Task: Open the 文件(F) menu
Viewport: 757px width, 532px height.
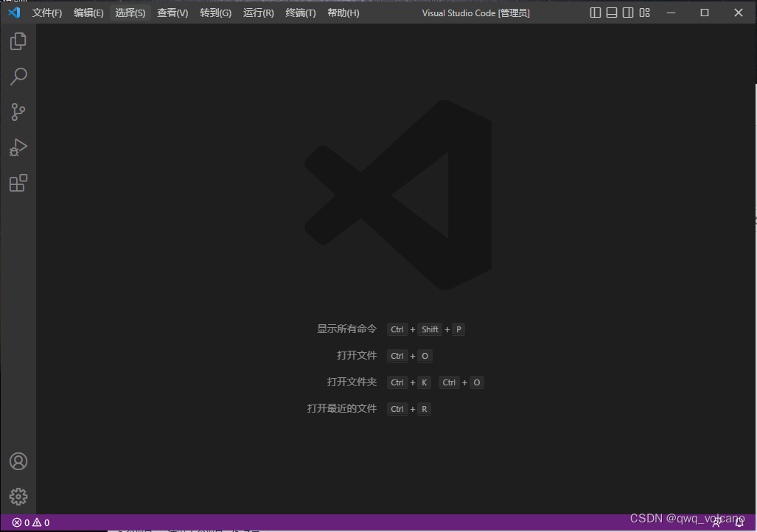Action: click(x=47, y=13)
